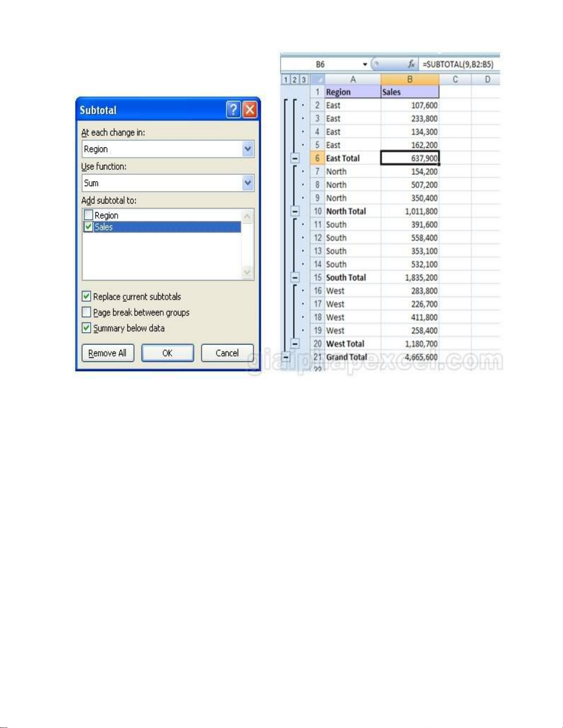Check the Region checkbox in list

coord(89,215)
